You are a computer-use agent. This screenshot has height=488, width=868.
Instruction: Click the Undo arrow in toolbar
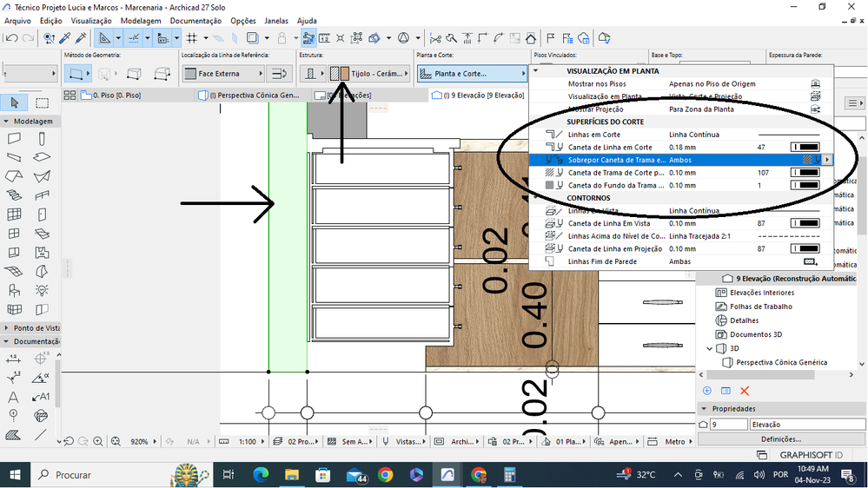[11, 38]
